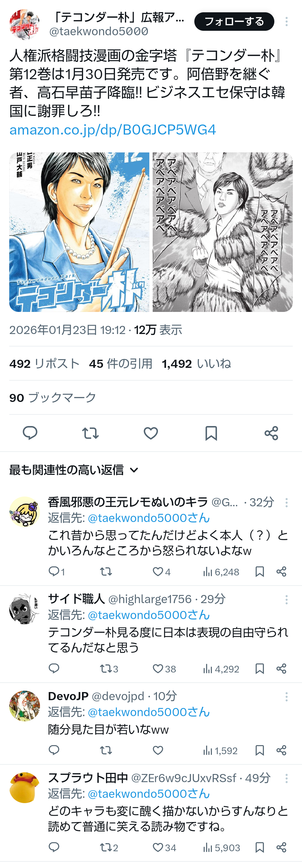Open view stats 4,292 on サイド職人's reply
Viewport: 302px width, 868px height.
pyautogui.click(x=221, y=669)
